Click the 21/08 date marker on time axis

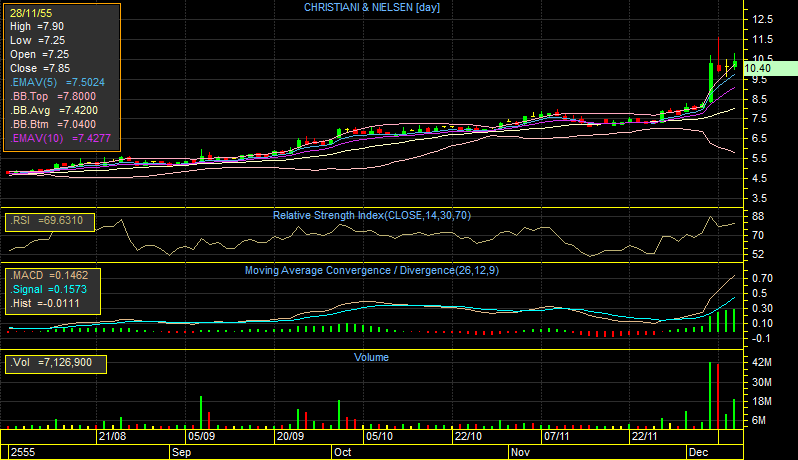pos(112,436)
